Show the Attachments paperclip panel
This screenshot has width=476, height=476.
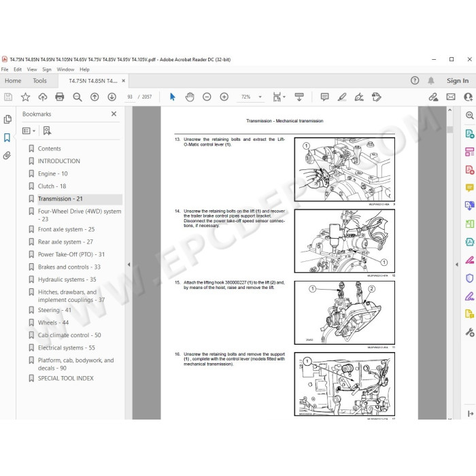coord(7,156)
